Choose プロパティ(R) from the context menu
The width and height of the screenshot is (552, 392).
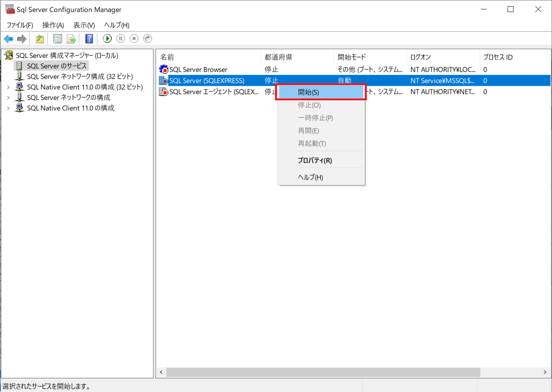[321, 160]
